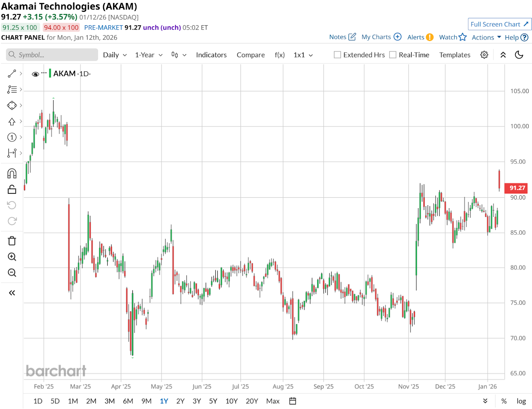The width and height of the screenshot is (532, 409).
Task: Click the green AKAM series color swatch
Action: point(50,73)
